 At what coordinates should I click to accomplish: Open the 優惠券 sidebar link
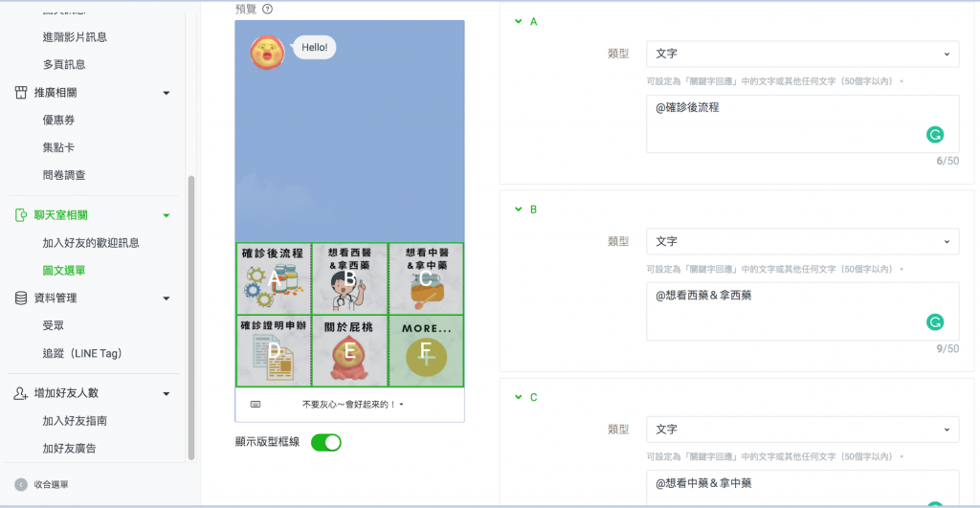(x=58, y=120)
